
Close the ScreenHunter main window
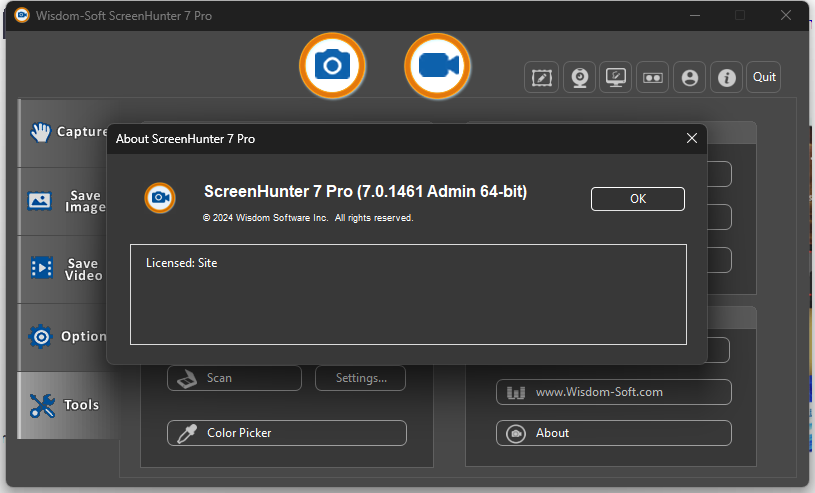click(786, 15)
